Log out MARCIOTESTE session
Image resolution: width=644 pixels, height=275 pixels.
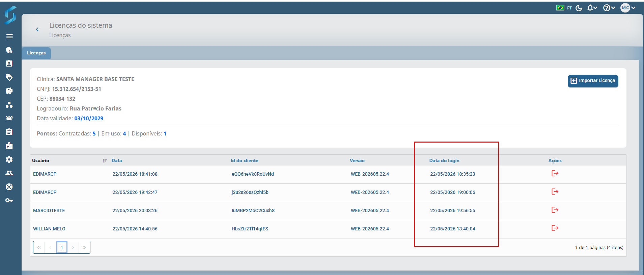(555, 210)
